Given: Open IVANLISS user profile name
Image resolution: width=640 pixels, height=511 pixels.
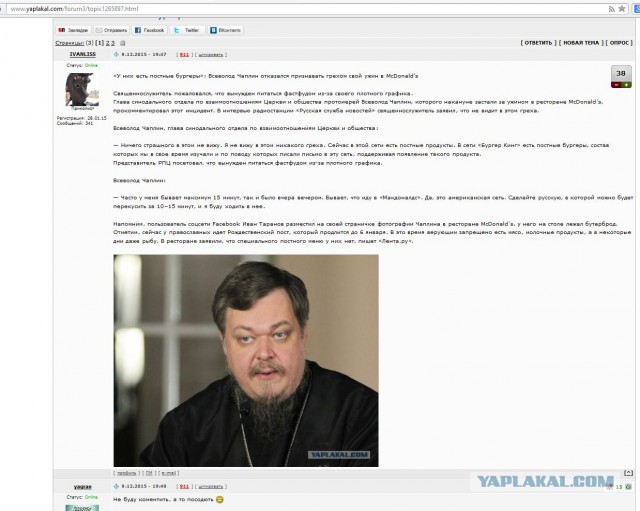Looking at the screenshot, I should coord(82,54).
